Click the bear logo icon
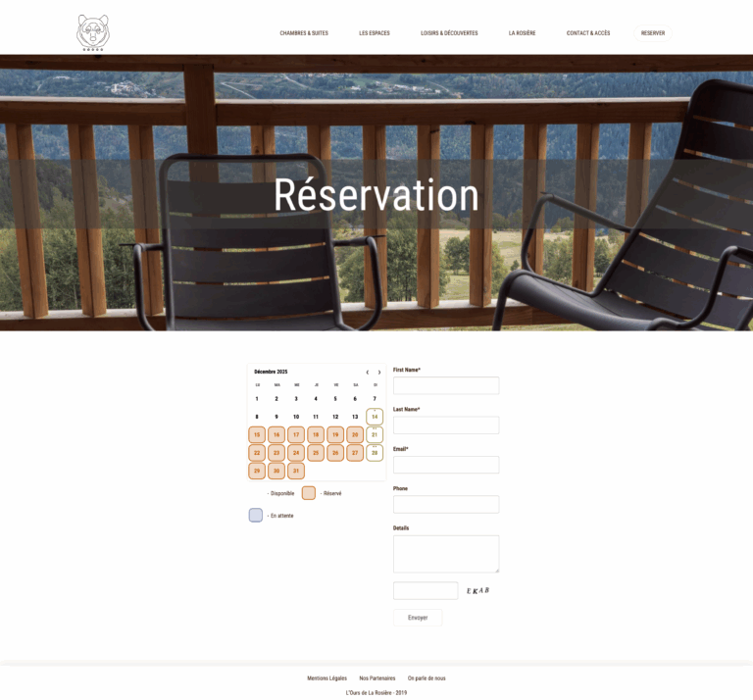 click(93, 32)
